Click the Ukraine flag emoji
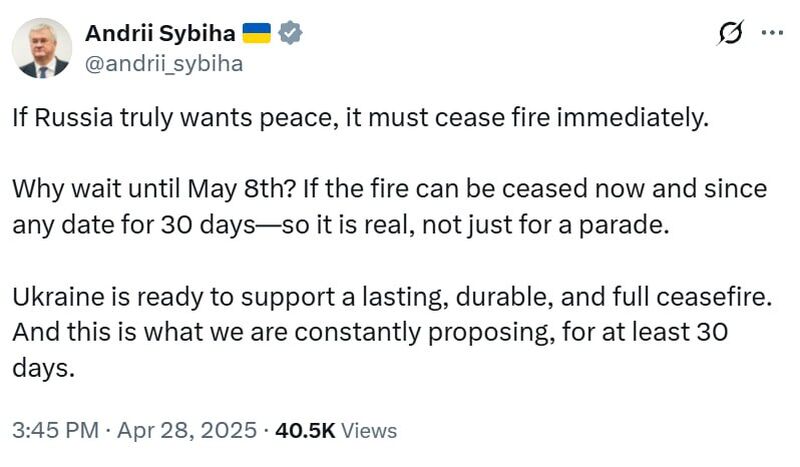Image resolution: width=800 pixels, height=467 pixels. tap(258, 33)
